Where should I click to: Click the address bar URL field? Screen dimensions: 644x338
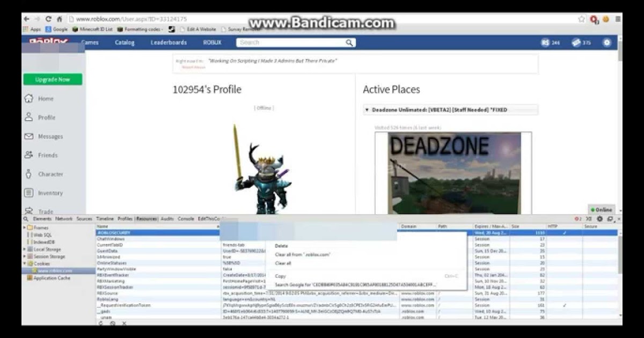coord(322,19)
